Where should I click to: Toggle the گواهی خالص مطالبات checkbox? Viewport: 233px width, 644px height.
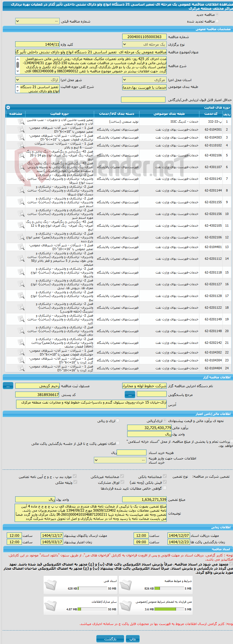pos(165,488)
